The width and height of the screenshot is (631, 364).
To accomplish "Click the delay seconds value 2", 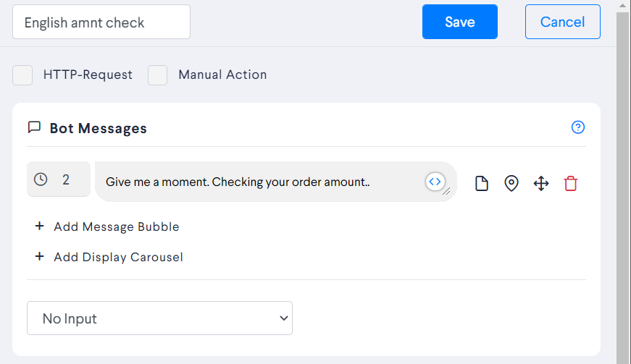I will click(66, 179).
